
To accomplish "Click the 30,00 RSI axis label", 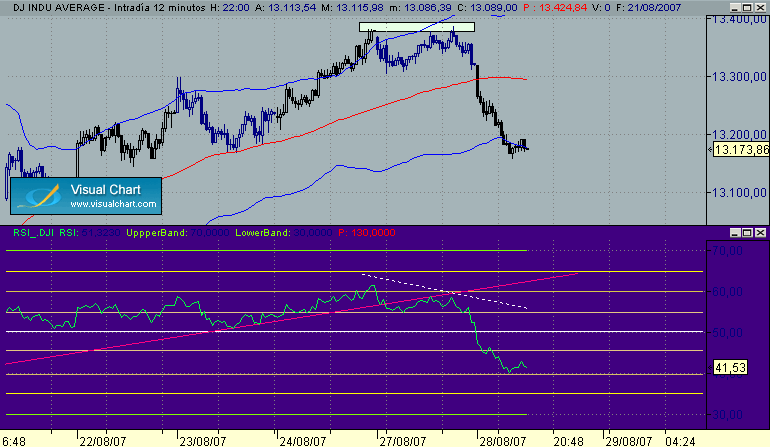I will tap(727, 415).
